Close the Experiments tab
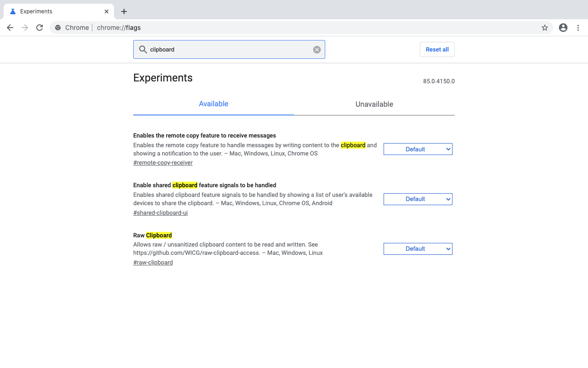The height and width of the screenshot is (368, 588). pyautogui.click(x=107, y=11)
